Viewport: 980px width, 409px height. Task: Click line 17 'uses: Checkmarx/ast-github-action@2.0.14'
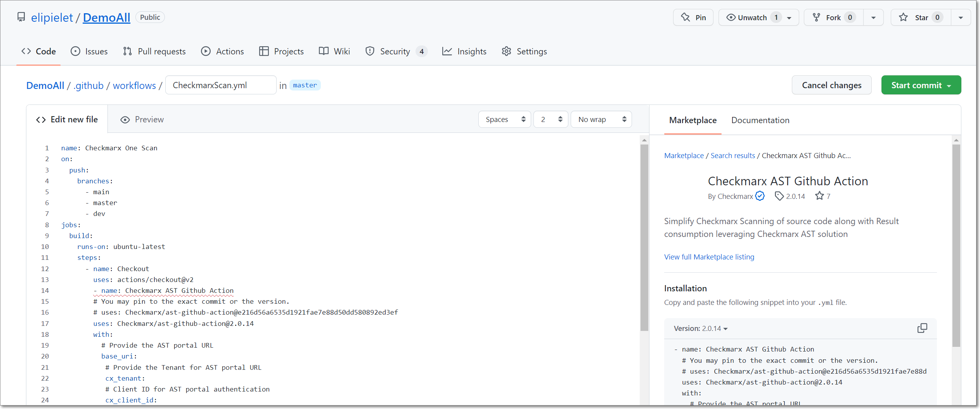pos(173,324)
